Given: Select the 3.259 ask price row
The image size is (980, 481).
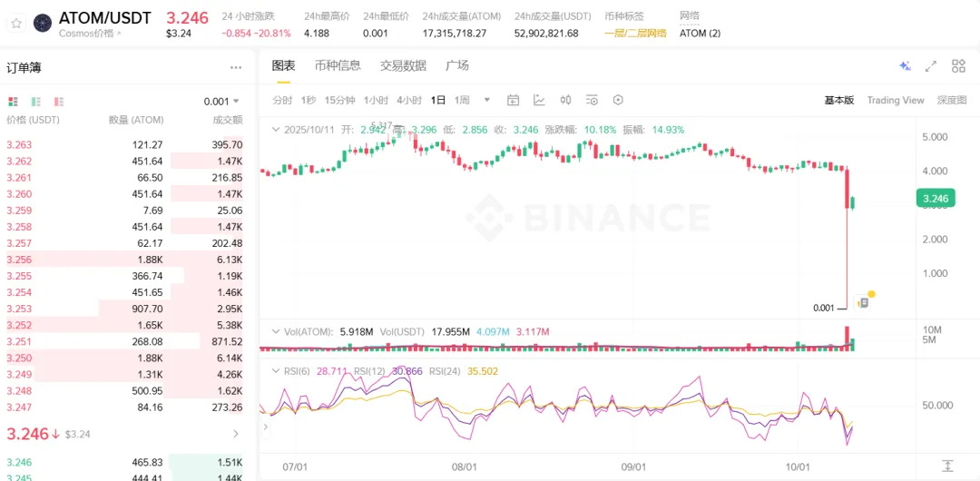Looking at the screenshot, I should [x=124, y=211].
